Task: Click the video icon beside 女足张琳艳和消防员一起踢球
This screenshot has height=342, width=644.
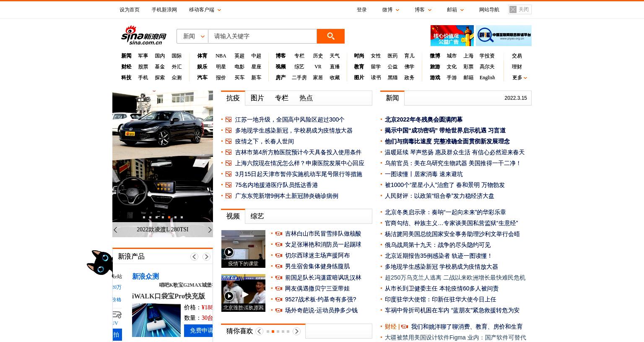Action: pyautogui.click(x=279, y=245)
